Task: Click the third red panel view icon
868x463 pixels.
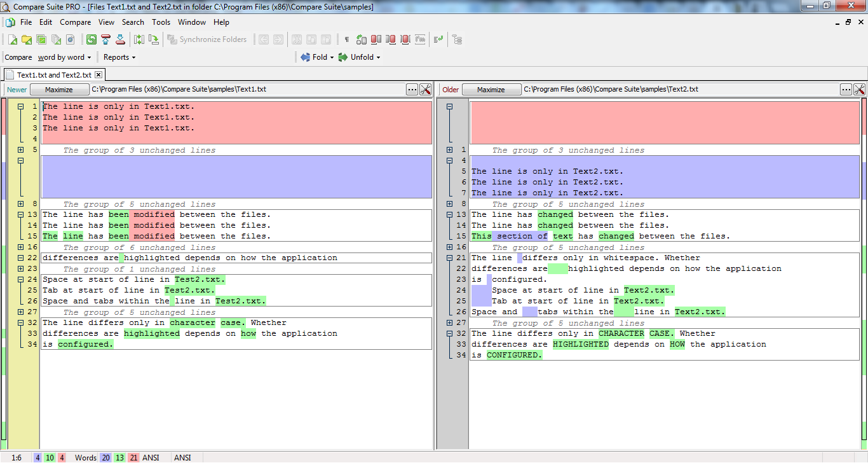Action: tap(405, 39)
